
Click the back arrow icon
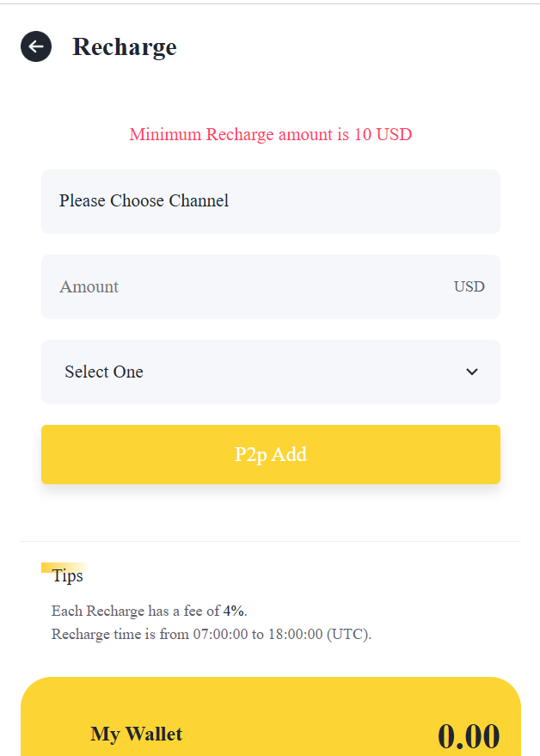[36, 46]
